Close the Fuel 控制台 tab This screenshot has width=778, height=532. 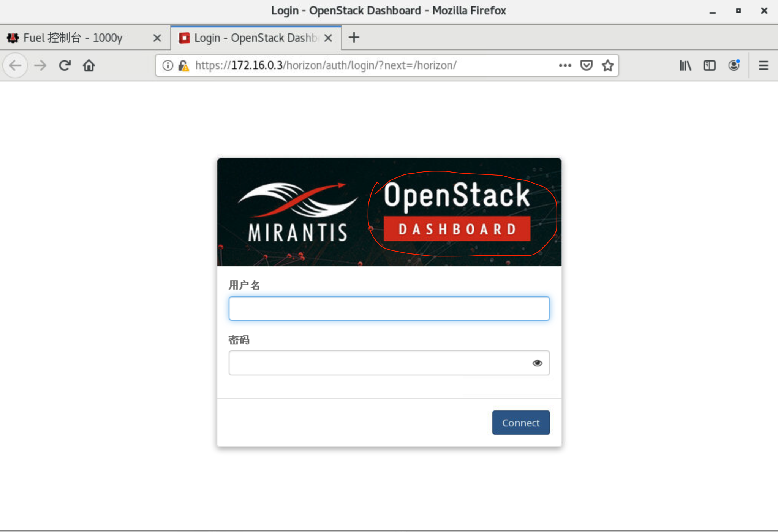pyautogui.click(x=157, y=38)
